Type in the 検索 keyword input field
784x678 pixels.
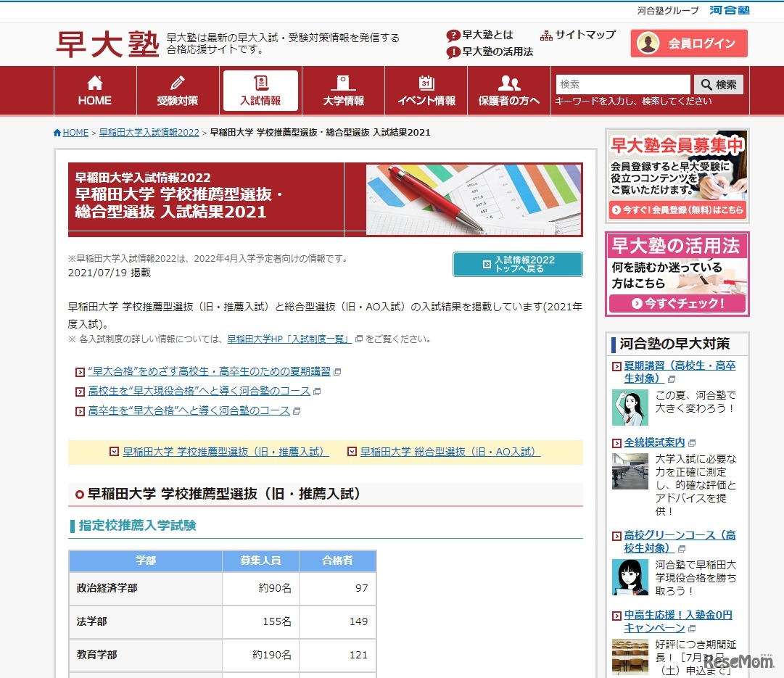(x=622, y=85)
